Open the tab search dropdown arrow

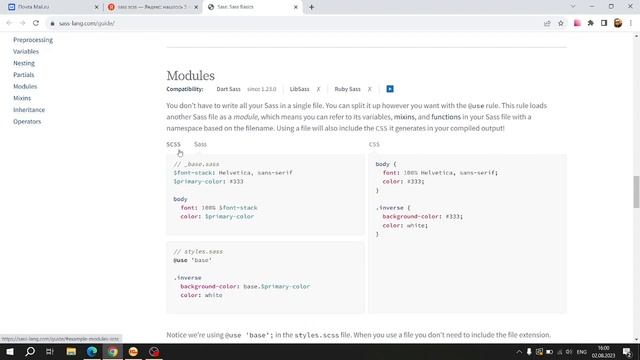click(573, 7)
